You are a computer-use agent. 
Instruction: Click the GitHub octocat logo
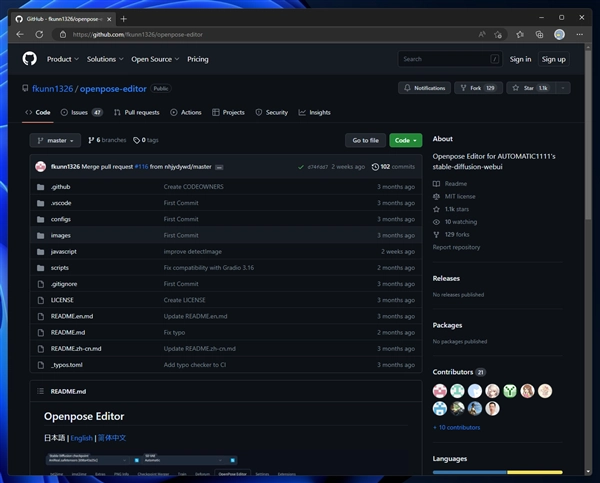click(x=29, y=59)
